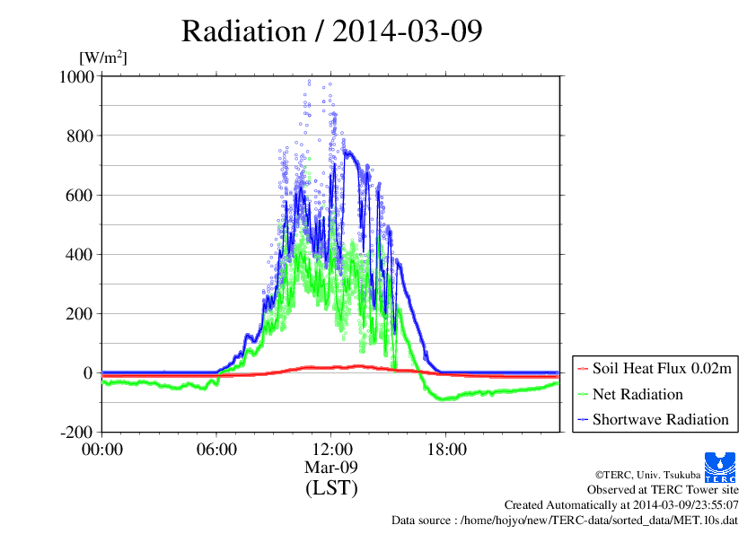The width and height of the screenshot is (756, 534).
Task: Click the ©TERC, Univ. Tsukuba credit
Action: (647, 475)
